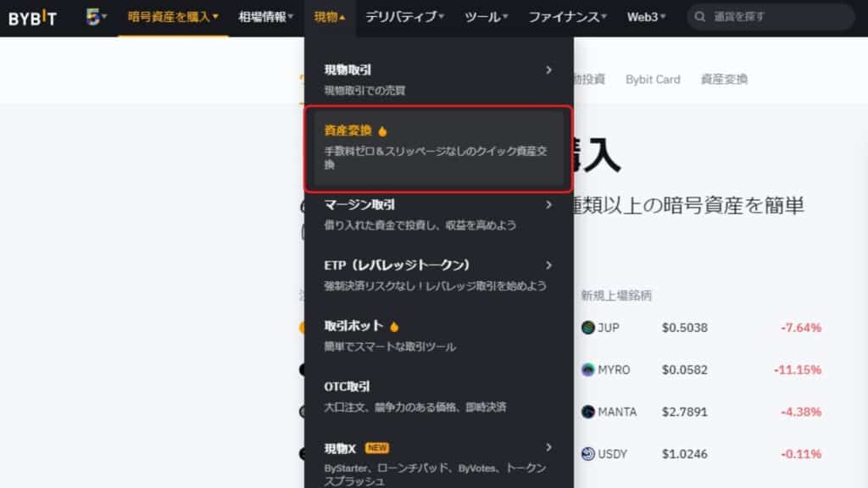Click the coin search field
Screen dimensions: 868x488
(771, 17)
